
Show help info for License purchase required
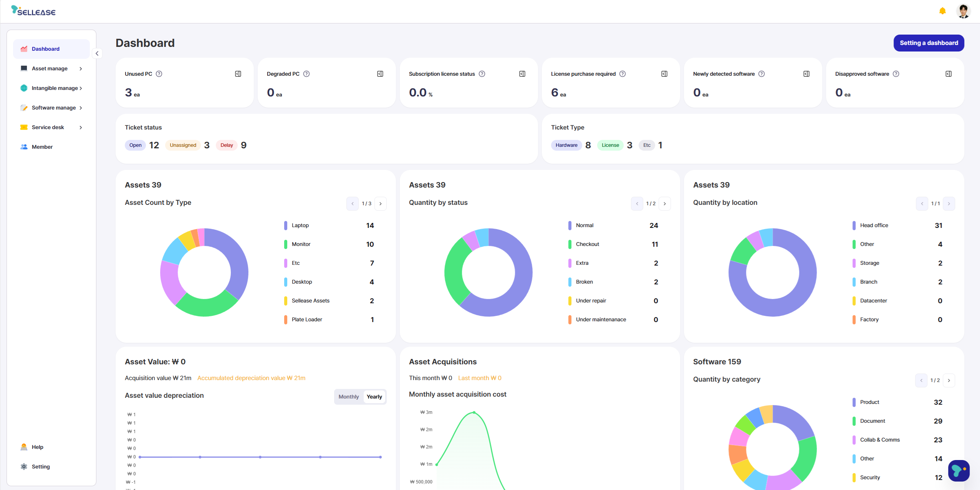622,74
